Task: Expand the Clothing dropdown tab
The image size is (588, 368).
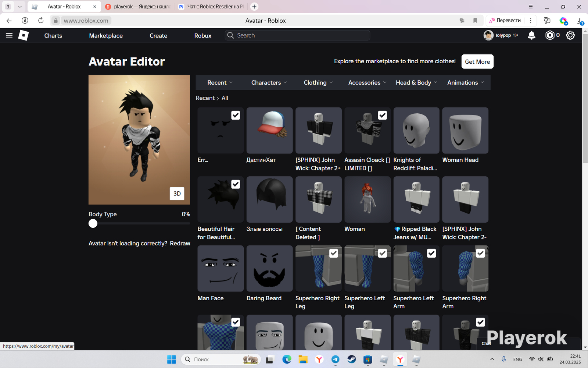Action: (318, 82)
